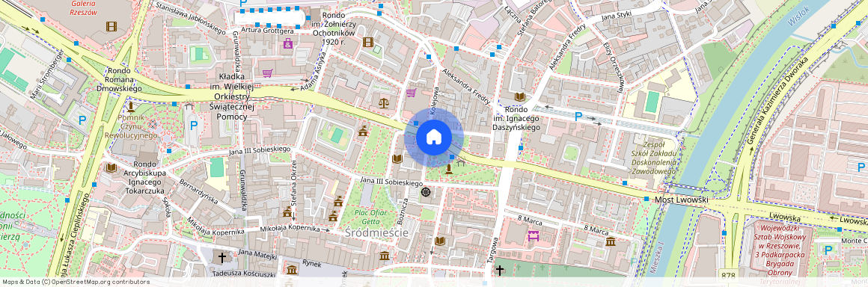This screenshot has width=868, height=287.
Task: Click the blue home location marker
Action: (433, 137)
